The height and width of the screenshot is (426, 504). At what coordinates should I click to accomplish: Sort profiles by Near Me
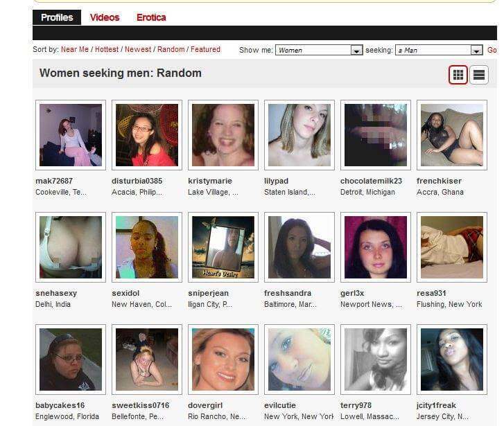pyautogui.click(x=75, y=49)
